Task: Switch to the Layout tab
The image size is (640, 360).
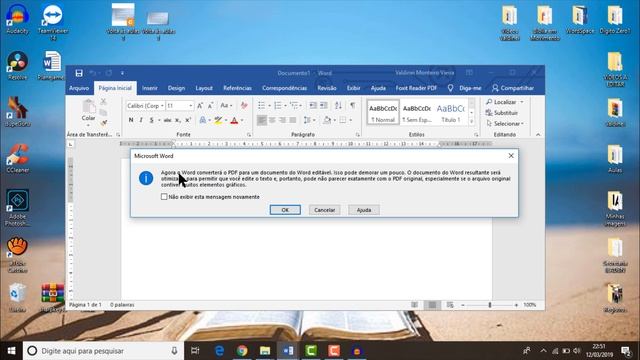Action: (x=204, y=88)
